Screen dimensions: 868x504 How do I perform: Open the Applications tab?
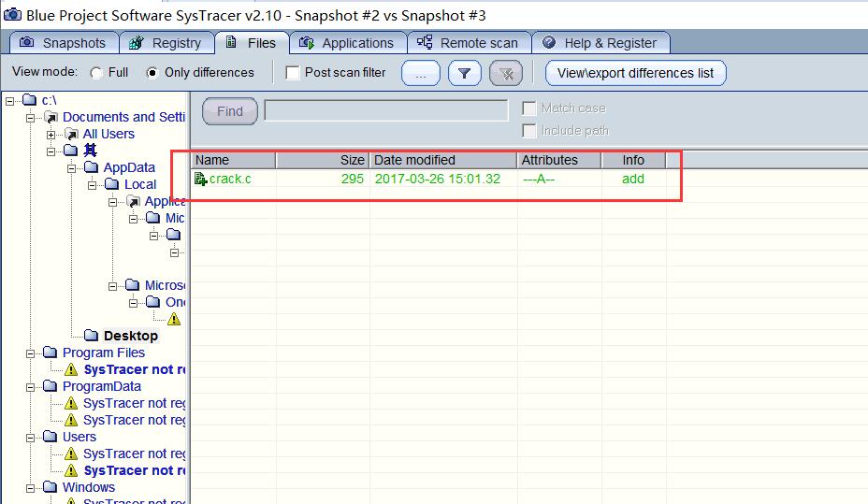[x=348, y=43]
